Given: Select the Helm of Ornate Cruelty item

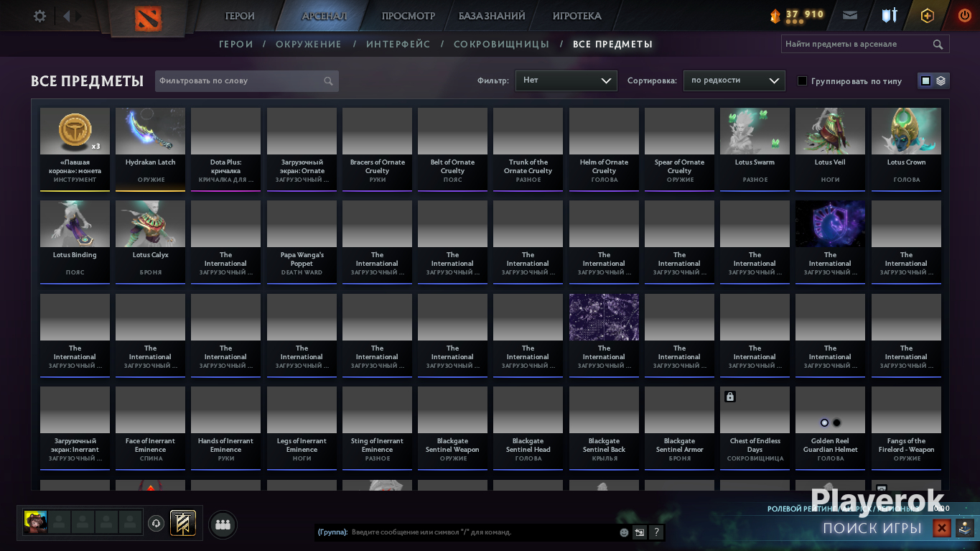Looking at the screenshot, I should (x=604, y=149).
